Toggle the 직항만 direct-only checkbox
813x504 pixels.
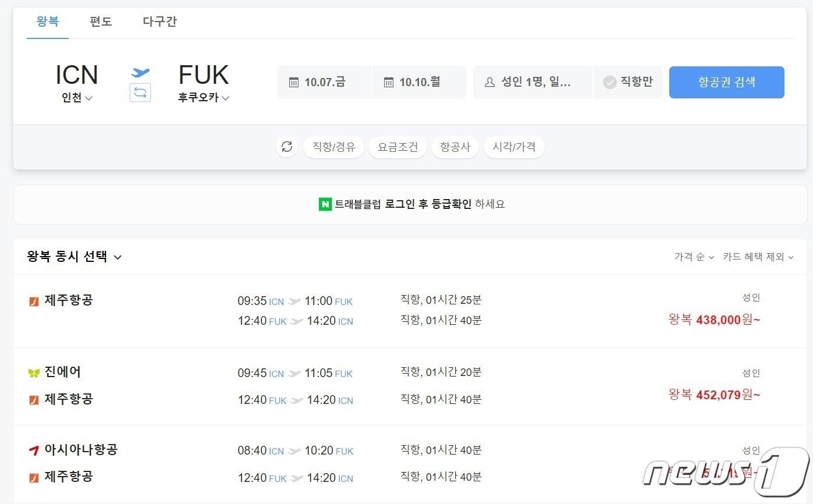coord(610,82)
